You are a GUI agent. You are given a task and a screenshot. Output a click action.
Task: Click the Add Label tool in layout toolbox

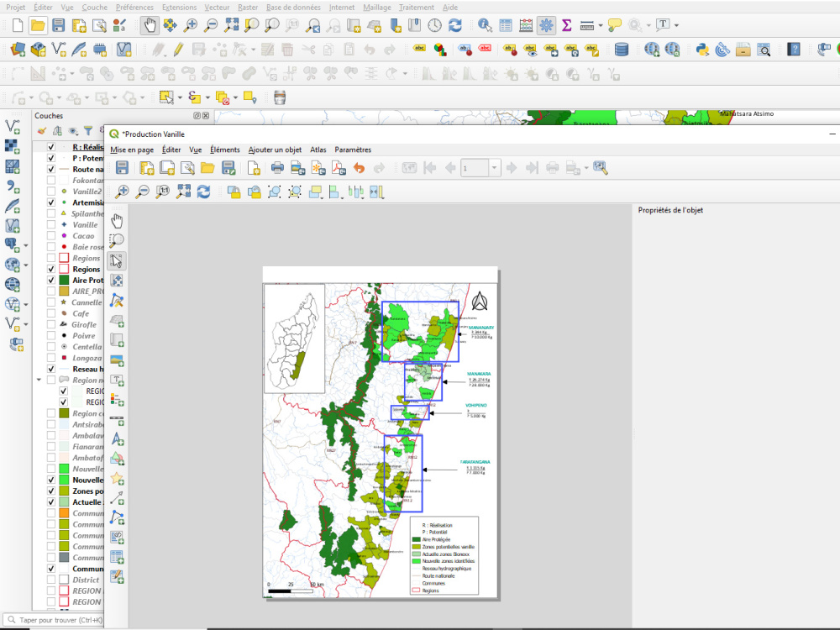(117, 381)
